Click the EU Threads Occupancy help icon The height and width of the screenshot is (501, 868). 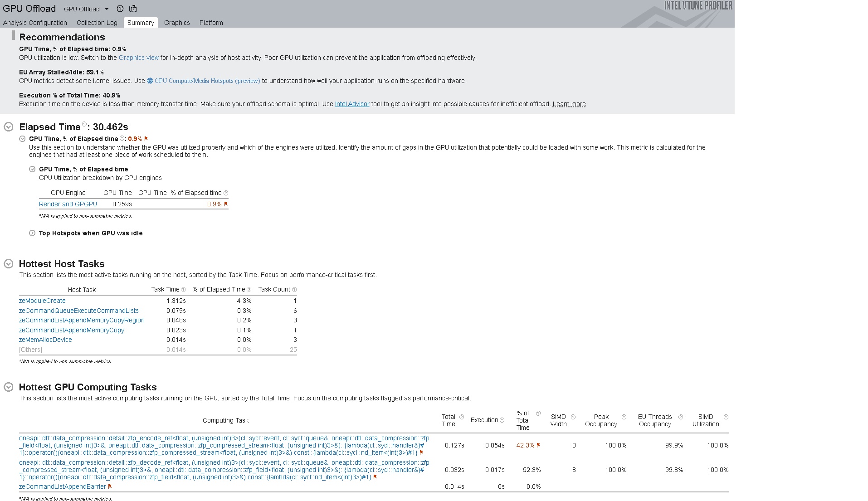681,417
